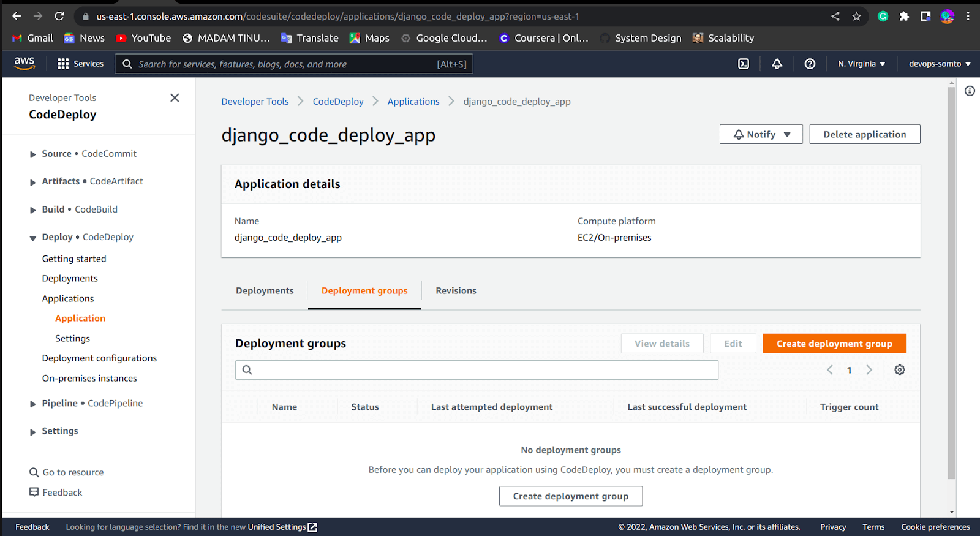
Task: Click the AWS logo home icon
Action: pyautogui.click(x=24, y=63)
